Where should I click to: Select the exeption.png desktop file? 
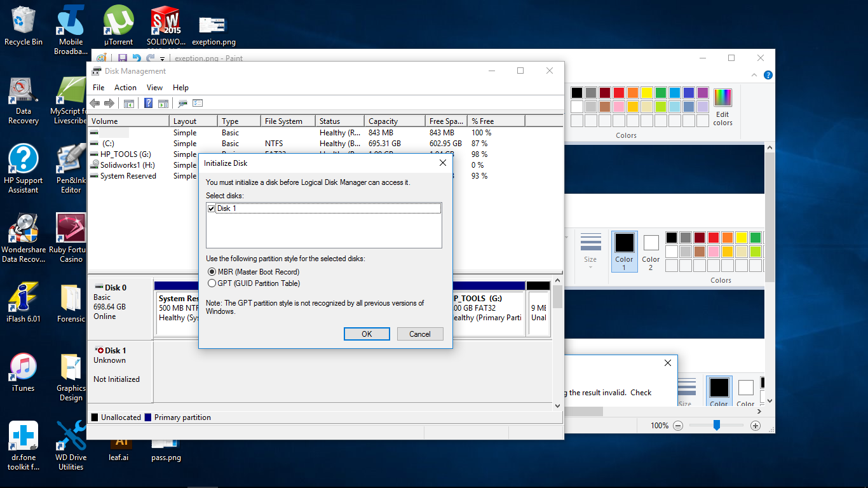214,30
